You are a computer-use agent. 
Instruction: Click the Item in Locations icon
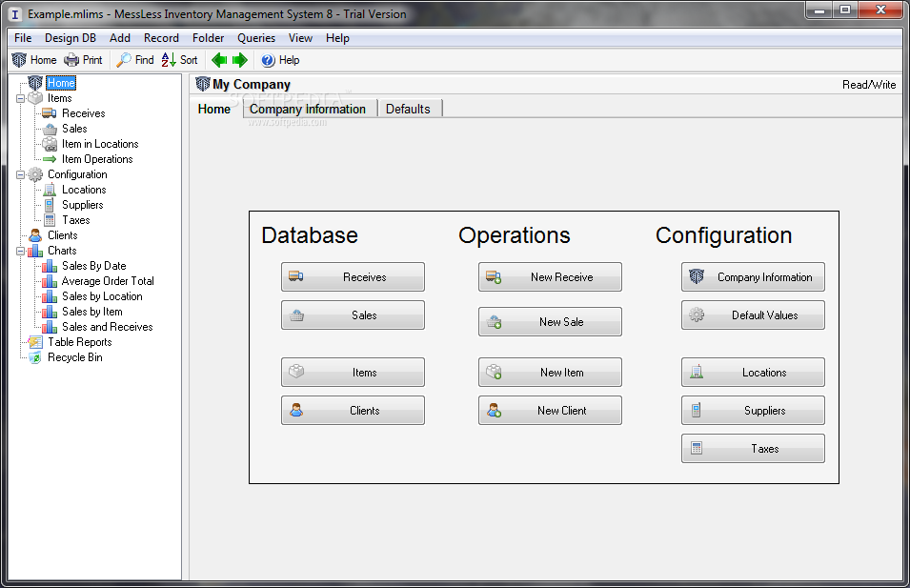click(50, 144)
